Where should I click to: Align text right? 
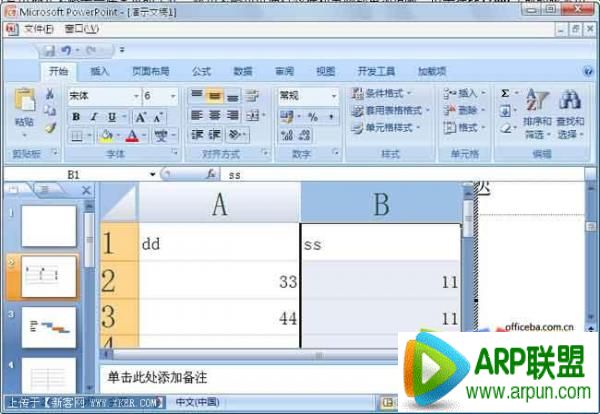pyautogui.click(x=232, y=115)
